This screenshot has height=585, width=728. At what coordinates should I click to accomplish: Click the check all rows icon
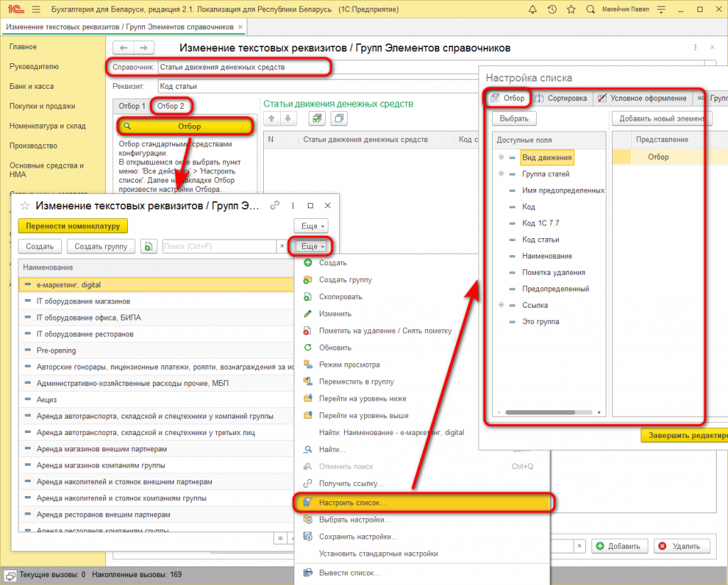click(x=317, y=119)
